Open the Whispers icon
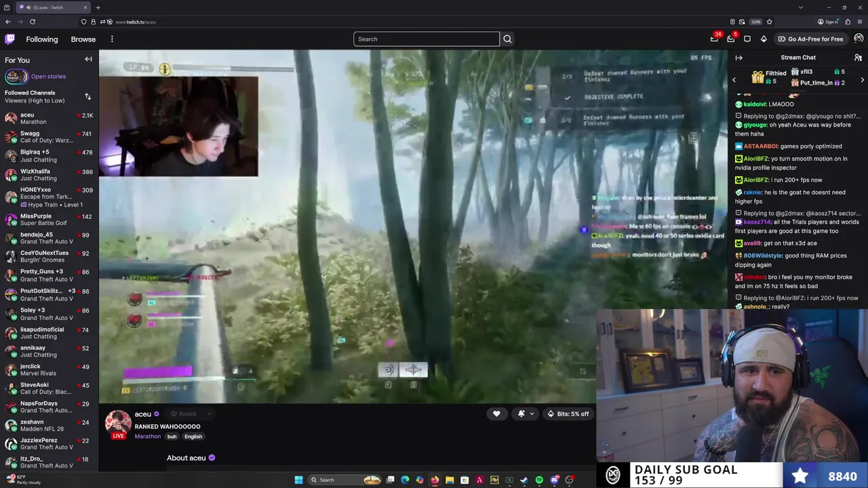 click(x=747, y=39)
